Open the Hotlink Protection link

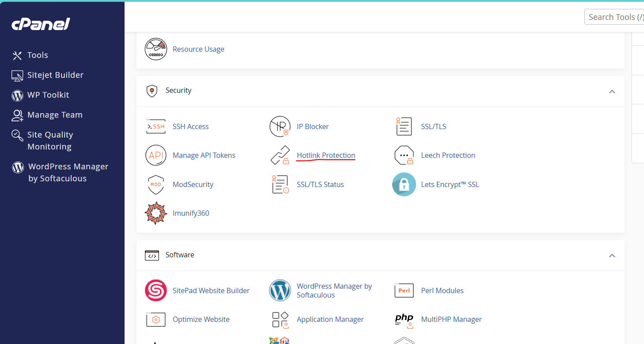326,155
